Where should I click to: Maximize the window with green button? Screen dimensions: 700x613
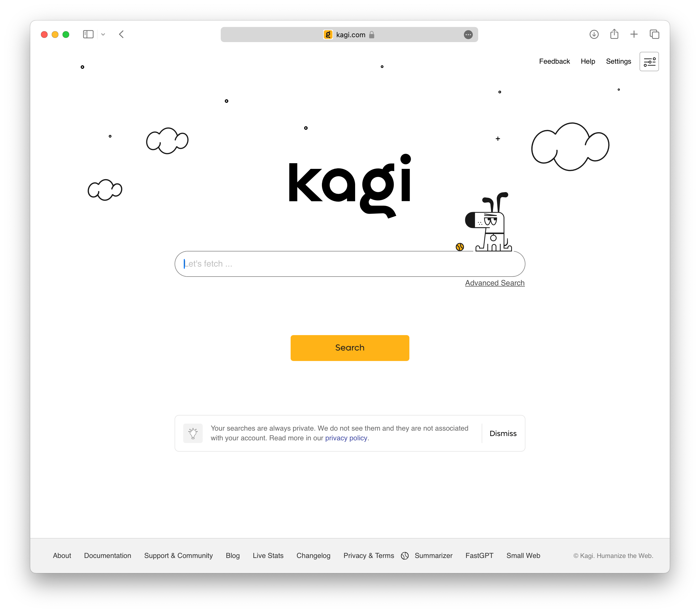(66, 35)
